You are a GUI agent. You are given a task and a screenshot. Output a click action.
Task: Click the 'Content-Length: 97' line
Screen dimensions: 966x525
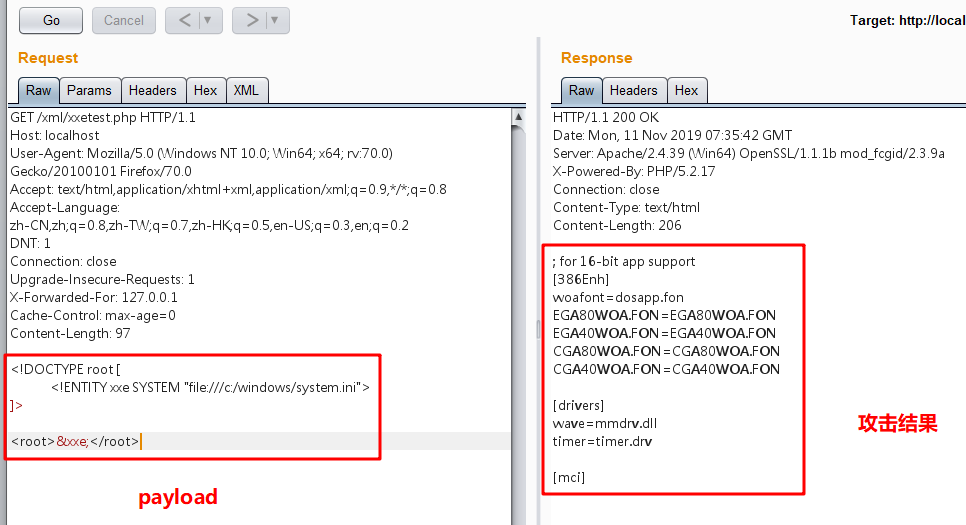coord(70,333)
